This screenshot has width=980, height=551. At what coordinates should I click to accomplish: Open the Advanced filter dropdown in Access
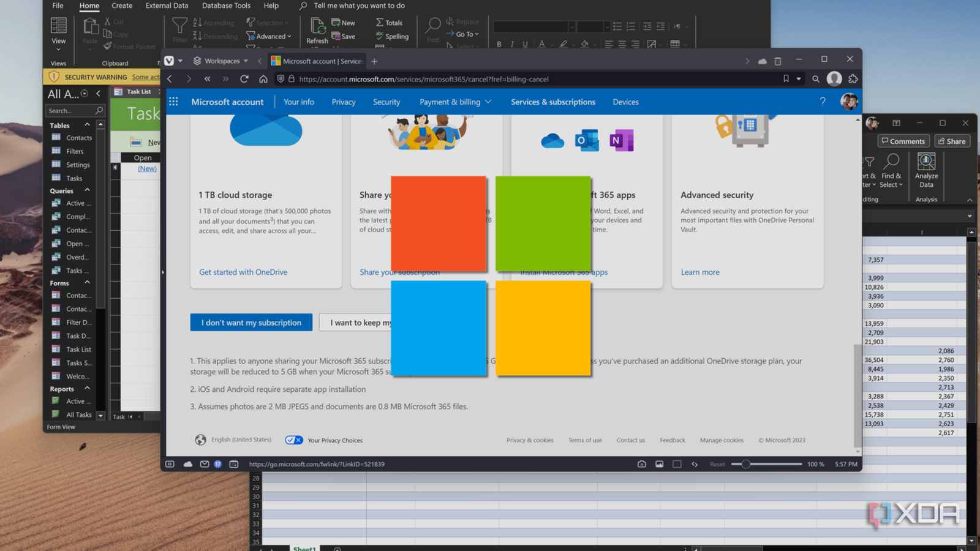[269, 36]
